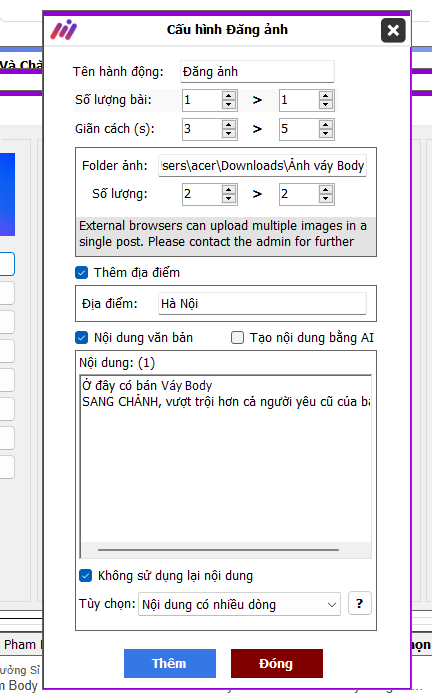
Task: Increase maximum Giãn cách seconds
Action: [325, 125]
